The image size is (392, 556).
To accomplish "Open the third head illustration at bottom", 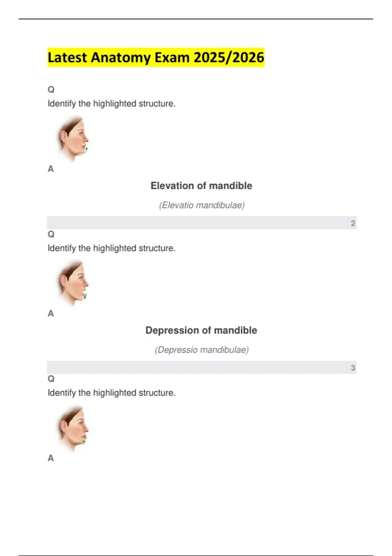I will point(73,428).
